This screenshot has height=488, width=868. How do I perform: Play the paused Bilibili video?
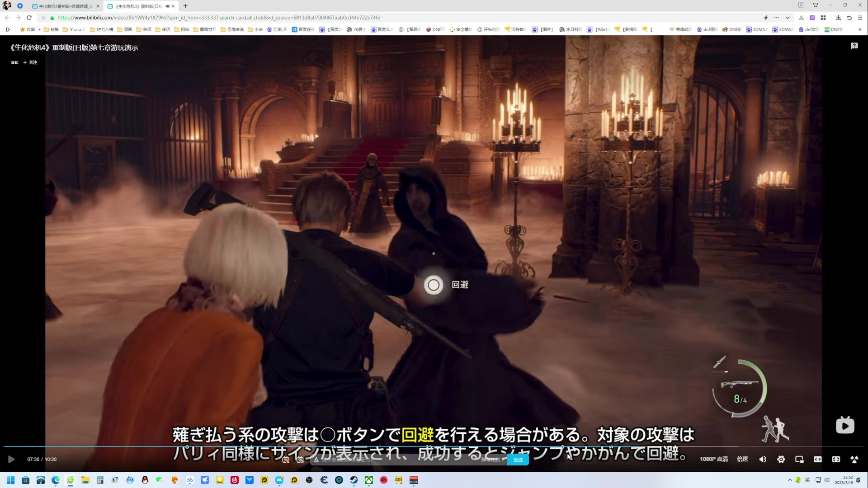pyautogui.click(x=11, y=459)
